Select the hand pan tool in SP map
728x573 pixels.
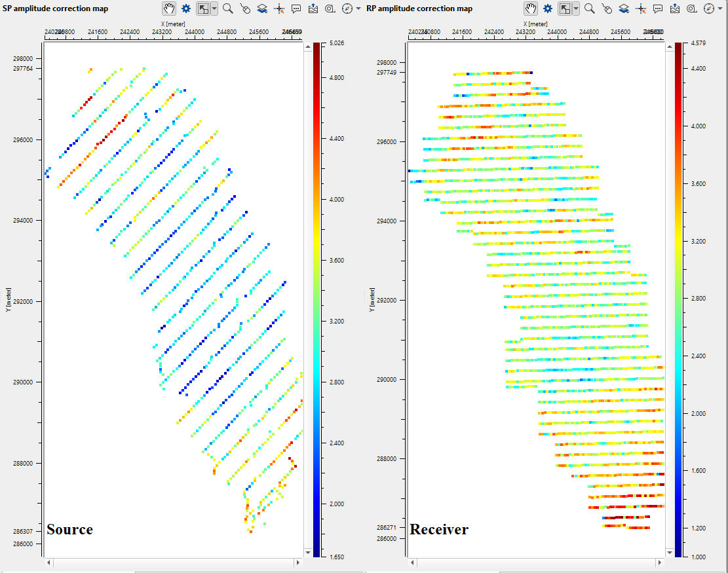coord(169,9)
